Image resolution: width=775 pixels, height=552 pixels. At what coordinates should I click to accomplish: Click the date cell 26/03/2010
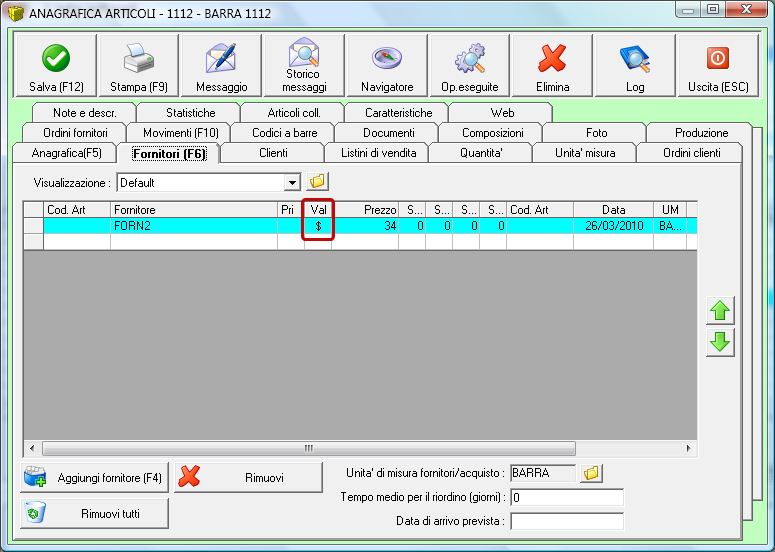point(613,226)
